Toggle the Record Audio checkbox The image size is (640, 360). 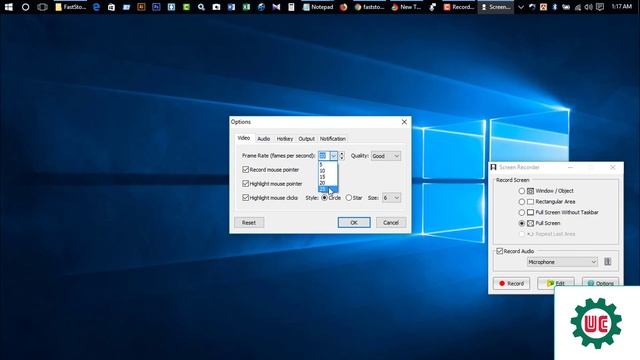500,251
